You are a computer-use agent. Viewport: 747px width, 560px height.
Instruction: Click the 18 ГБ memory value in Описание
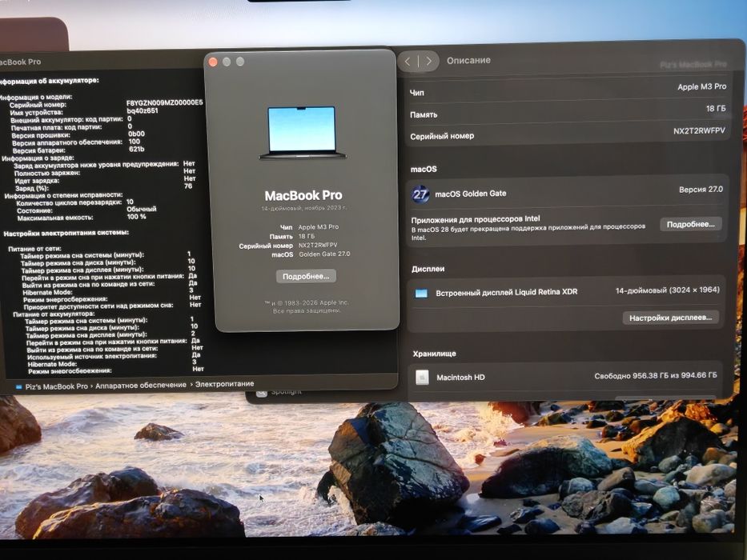[716, 109]
